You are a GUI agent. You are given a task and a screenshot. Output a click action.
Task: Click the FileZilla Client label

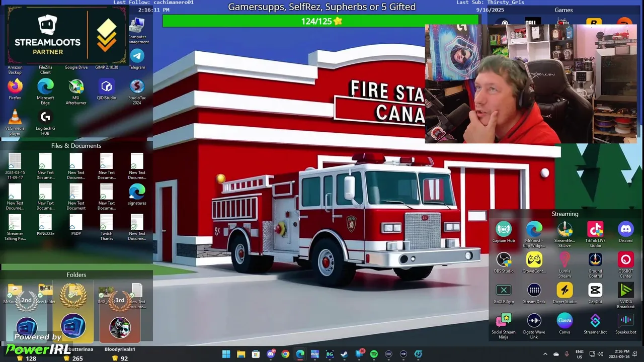45,69
